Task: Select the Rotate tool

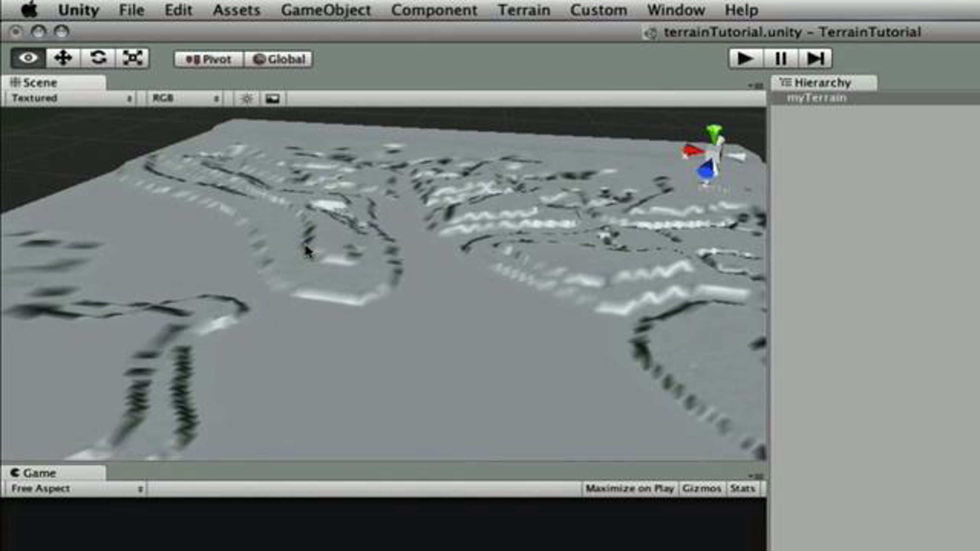Action: 98,58
